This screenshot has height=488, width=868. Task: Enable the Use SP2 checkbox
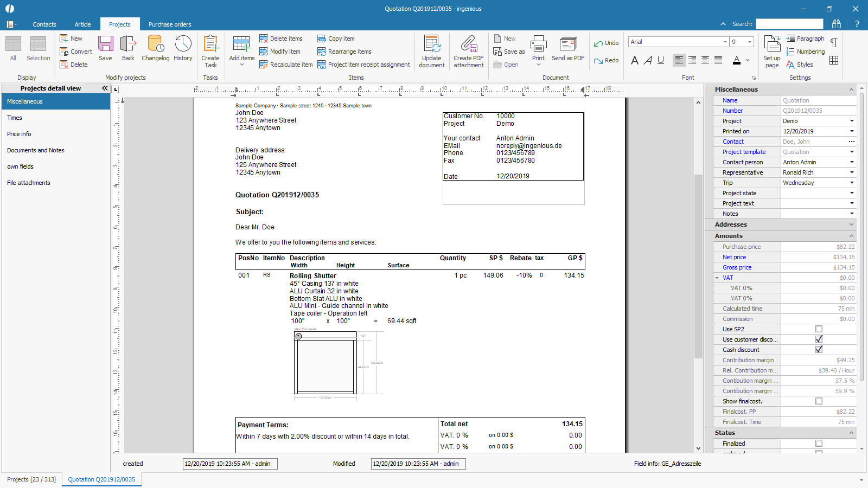coord(819,329)
